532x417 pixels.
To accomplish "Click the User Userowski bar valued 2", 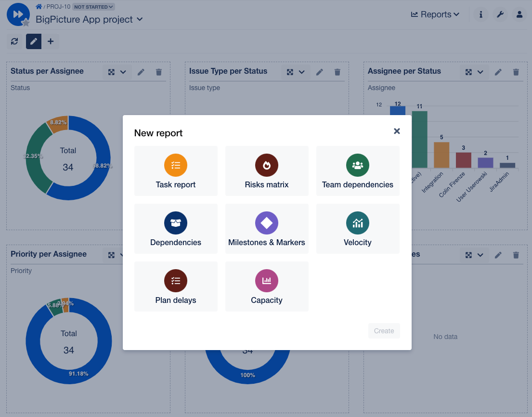I will [485, 163].
